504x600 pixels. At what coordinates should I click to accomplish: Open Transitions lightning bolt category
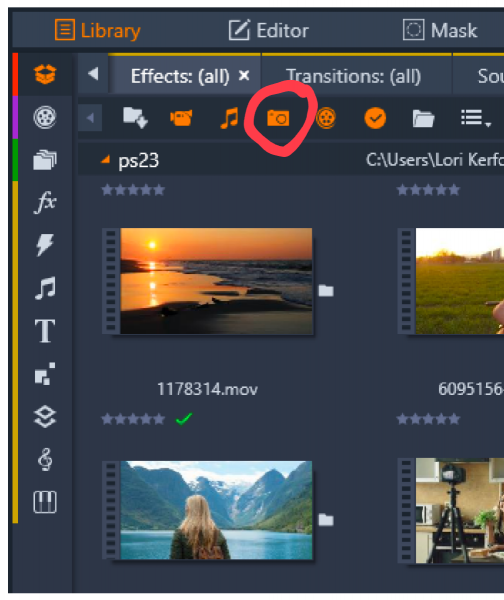pyautogui.click(x=45, y=245)
